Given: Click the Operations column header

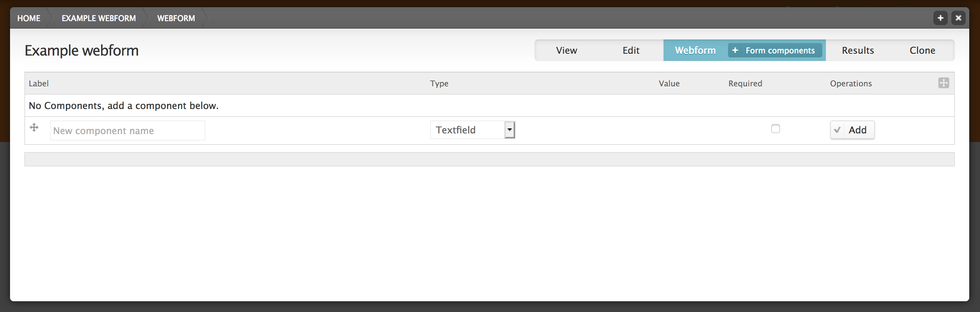Looking at the screenshot, I should [851, 83].
